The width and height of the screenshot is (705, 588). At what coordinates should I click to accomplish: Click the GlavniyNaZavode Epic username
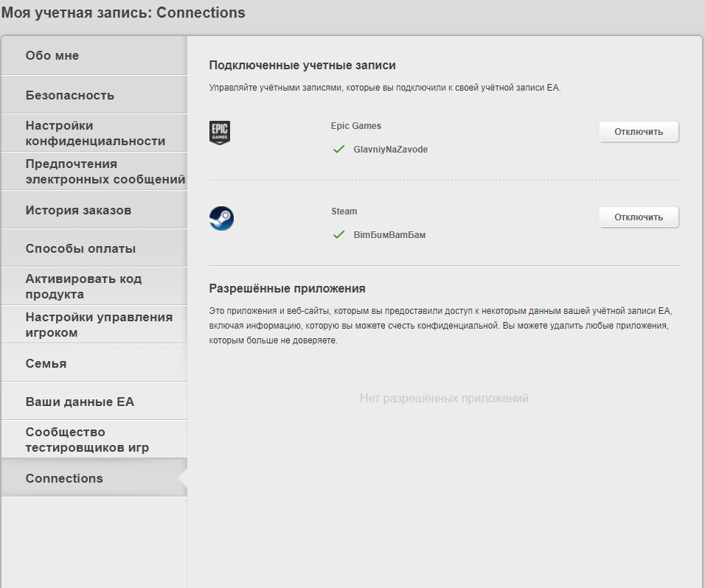tap(390, 149)
